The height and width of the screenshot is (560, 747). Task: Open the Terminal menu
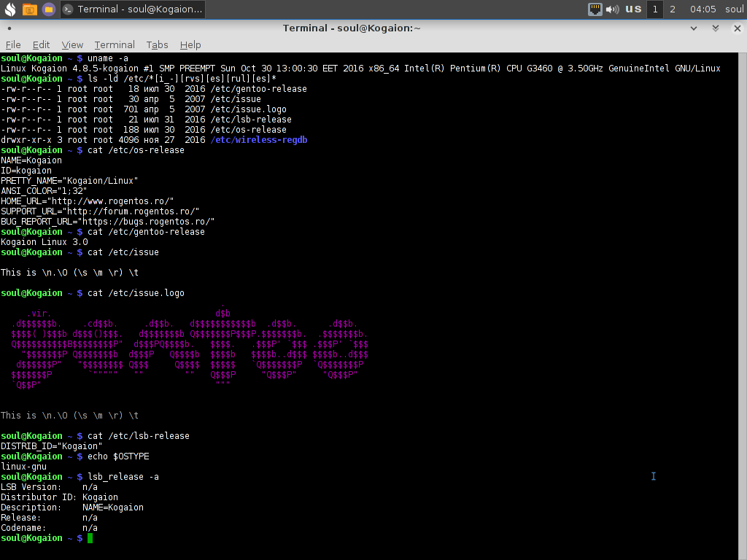[x=115, y=44]
